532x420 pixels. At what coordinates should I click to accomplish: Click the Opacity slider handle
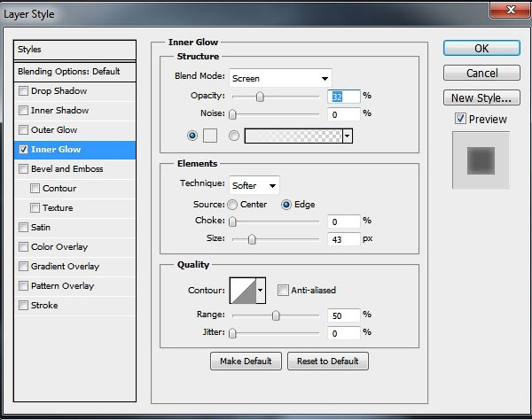click(x=260, y=97)
